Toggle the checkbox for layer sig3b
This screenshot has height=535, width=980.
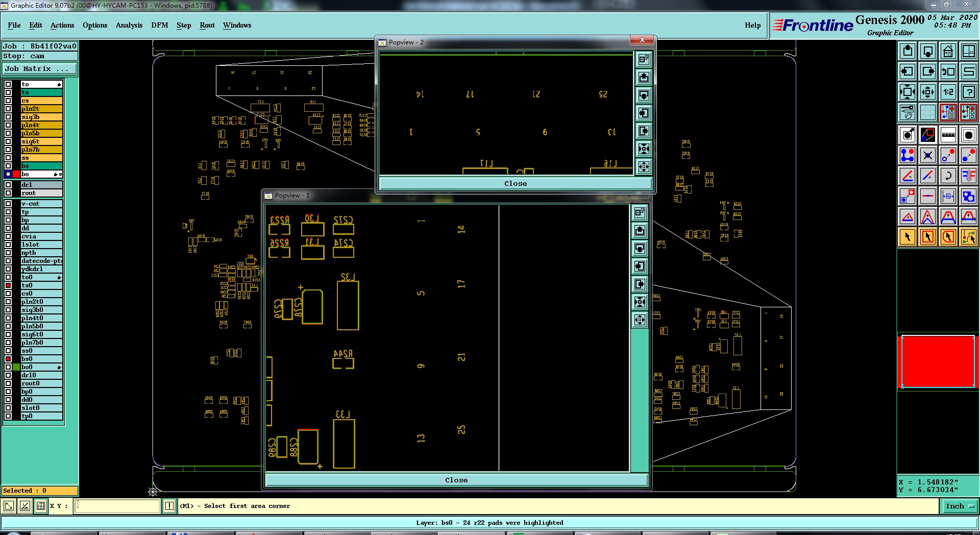[x=8, y=117]
